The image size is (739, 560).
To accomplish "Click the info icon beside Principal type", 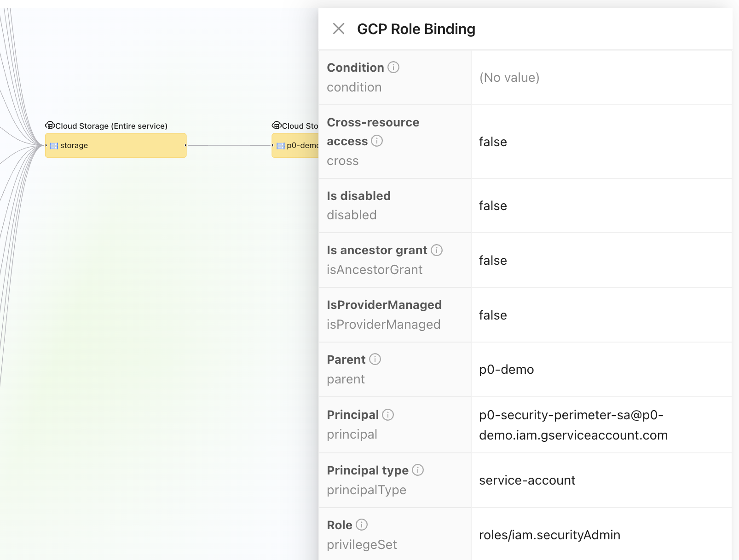I will pyautogui.click(x=418, y=470).
